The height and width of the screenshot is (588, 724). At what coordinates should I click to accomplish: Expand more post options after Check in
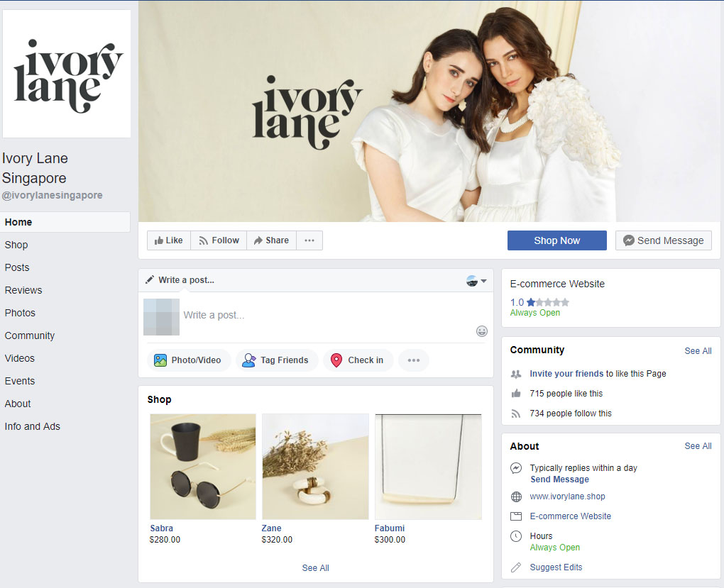pyautogui.click(x=414, y=360)
